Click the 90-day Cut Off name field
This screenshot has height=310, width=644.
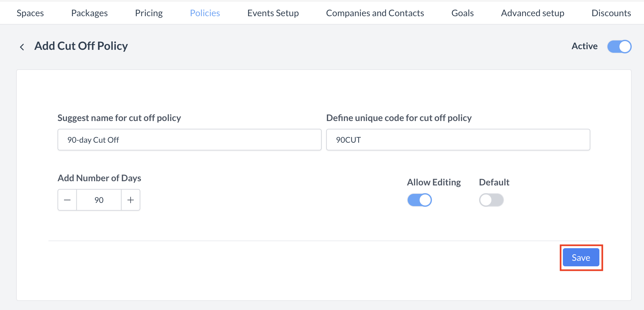click(x=189, y=139)
